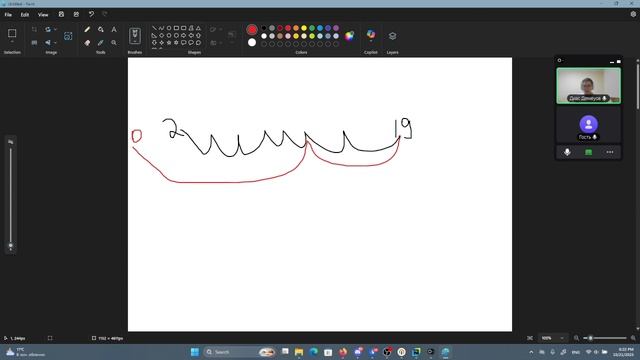Open Microsoft Edge from the taskbar

(313, 352)
